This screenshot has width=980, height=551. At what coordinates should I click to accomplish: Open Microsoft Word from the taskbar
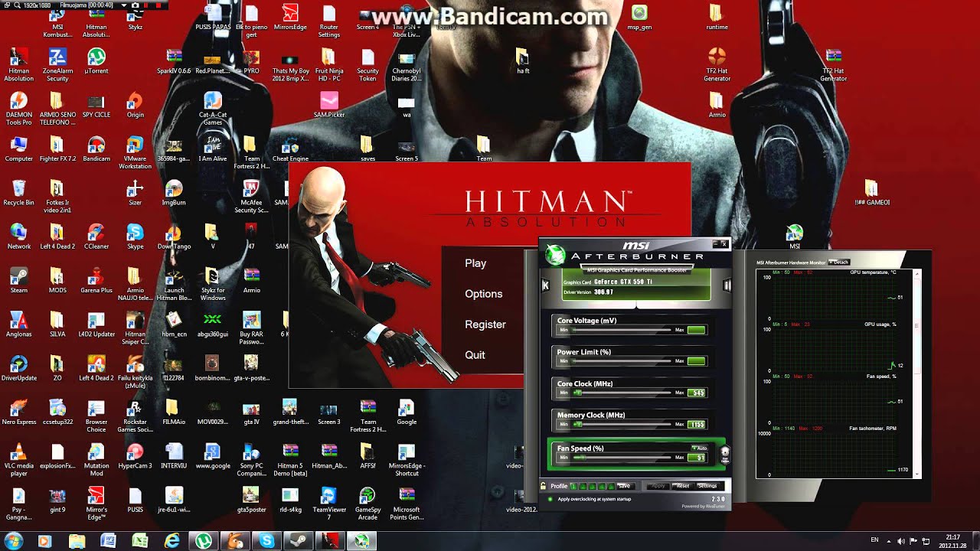108,541
